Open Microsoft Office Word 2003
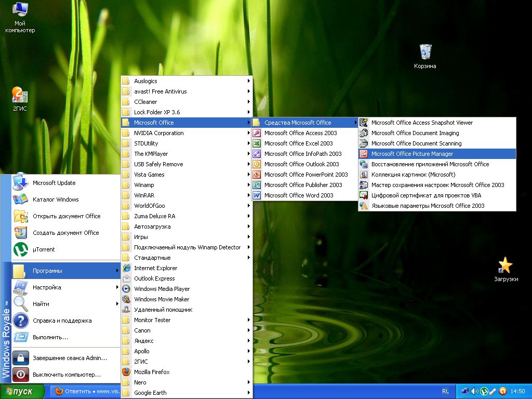 (299, 195)
